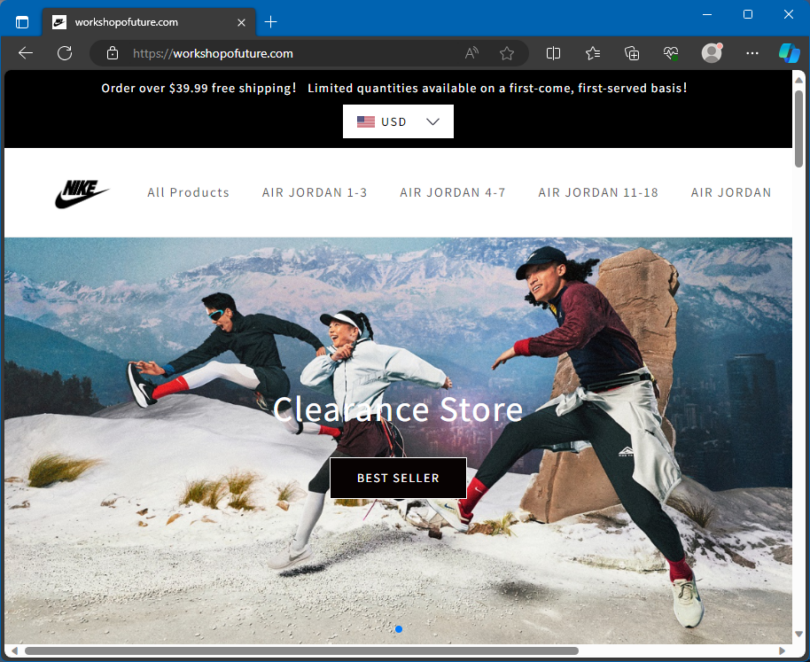The height and width of the screenshot is (662, 810).
Task: Switch to the All Products menu item
Action: [x=188, y=192]
